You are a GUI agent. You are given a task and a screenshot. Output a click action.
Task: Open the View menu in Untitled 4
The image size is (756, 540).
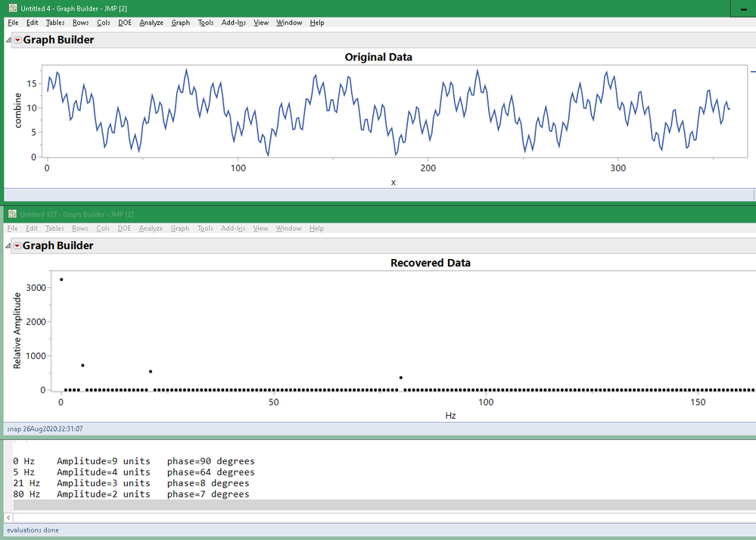(x=260, y=23)
